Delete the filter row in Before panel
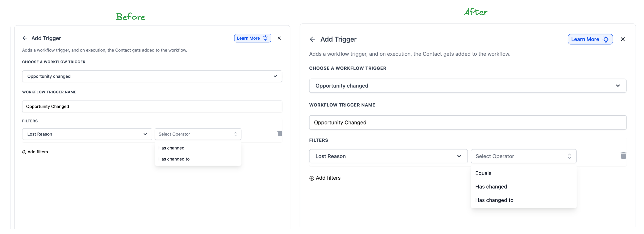Screen dimensions: 644x234 pos(280,134)
